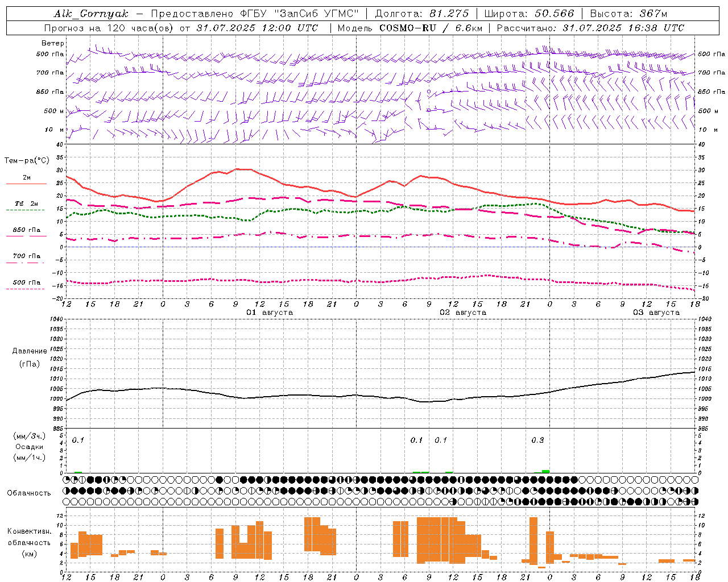728x582 pixels.
Task: Click the green bar below the 0.3 value
Action: coord(546,472)
